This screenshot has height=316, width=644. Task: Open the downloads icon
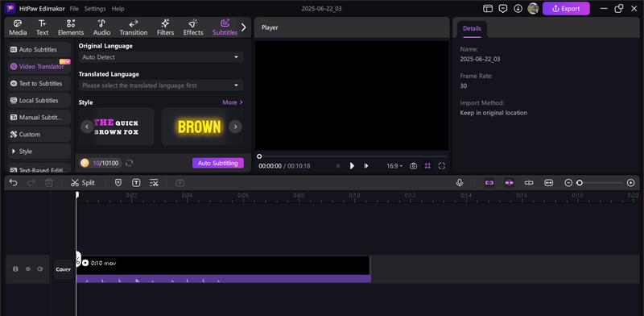pyautogui.click(x=518, y=9)
